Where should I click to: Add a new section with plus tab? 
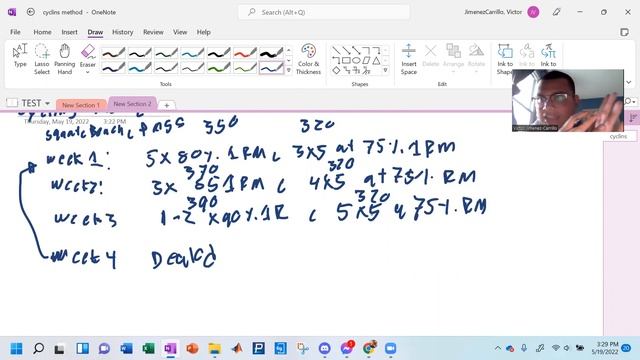167,105
